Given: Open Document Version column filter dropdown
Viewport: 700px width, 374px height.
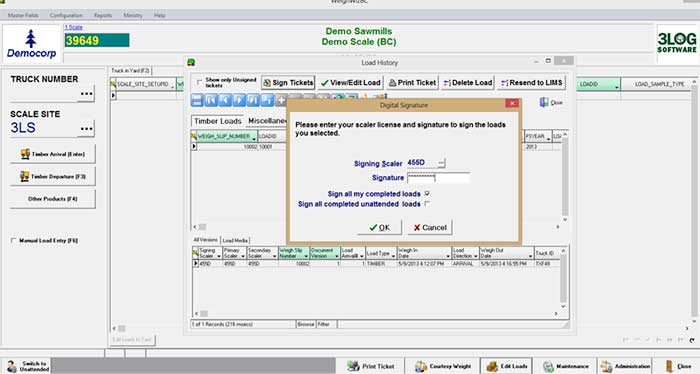Looking at the screenshot, I should (x=337, y=256).
